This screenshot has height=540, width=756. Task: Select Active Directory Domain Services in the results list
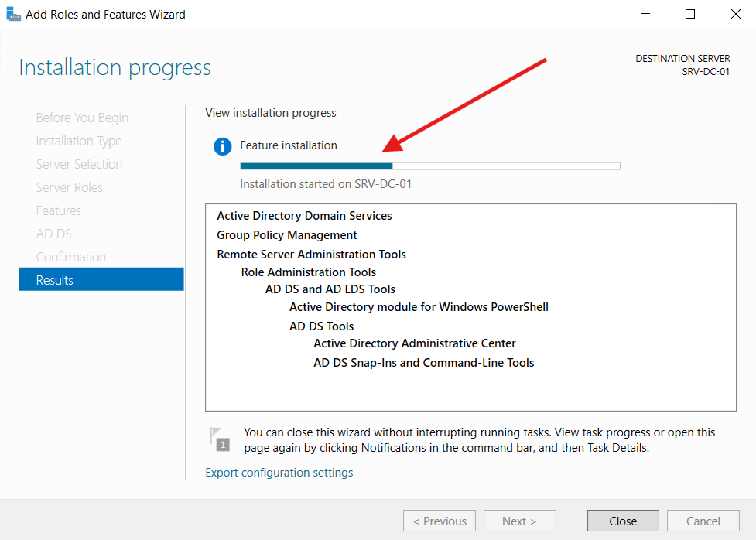(304, 215)
